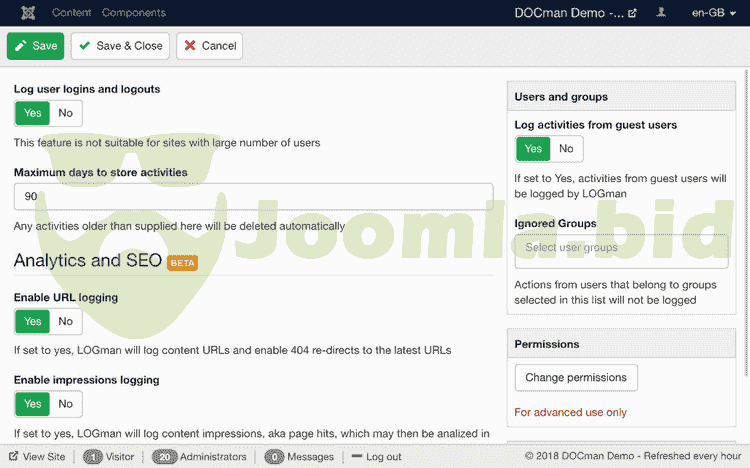Set Enable impressions logging to No
This screenshot has height=468, width=750.
[x=66, y=403]
